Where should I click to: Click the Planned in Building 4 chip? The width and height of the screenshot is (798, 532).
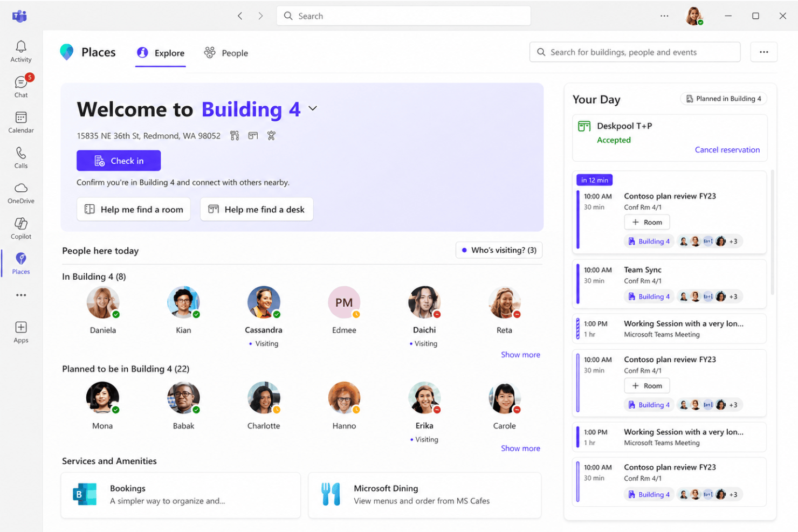tap(724, 99)
